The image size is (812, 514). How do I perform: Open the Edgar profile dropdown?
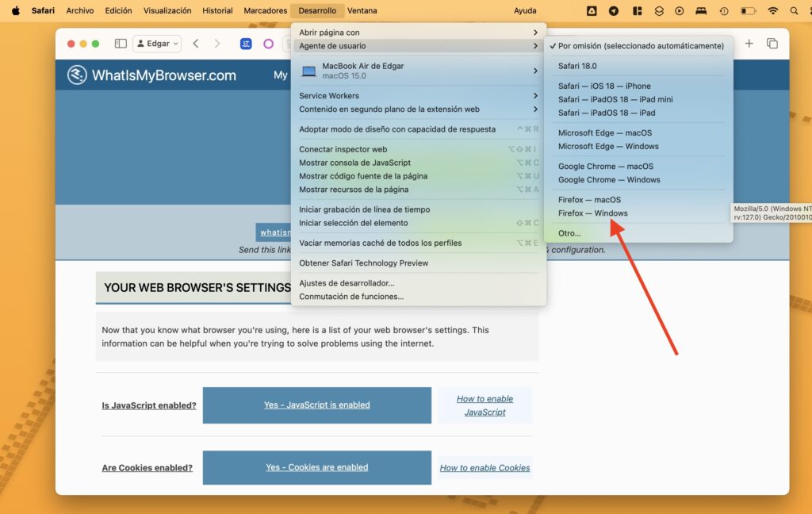[x=158, y=44]
